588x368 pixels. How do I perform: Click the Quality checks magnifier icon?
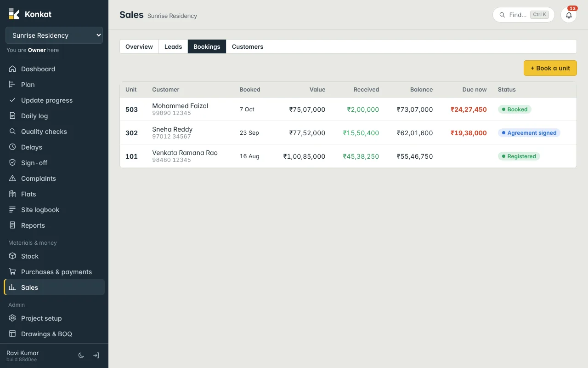tap(12, 132)
